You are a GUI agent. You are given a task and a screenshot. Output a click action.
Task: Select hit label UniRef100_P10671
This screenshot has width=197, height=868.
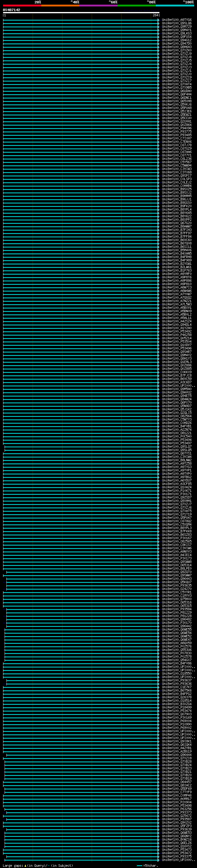point(177,490)
